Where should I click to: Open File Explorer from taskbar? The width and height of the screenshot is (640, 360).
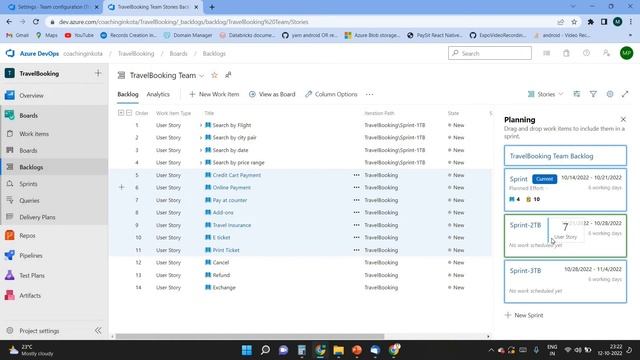(338, 350)
